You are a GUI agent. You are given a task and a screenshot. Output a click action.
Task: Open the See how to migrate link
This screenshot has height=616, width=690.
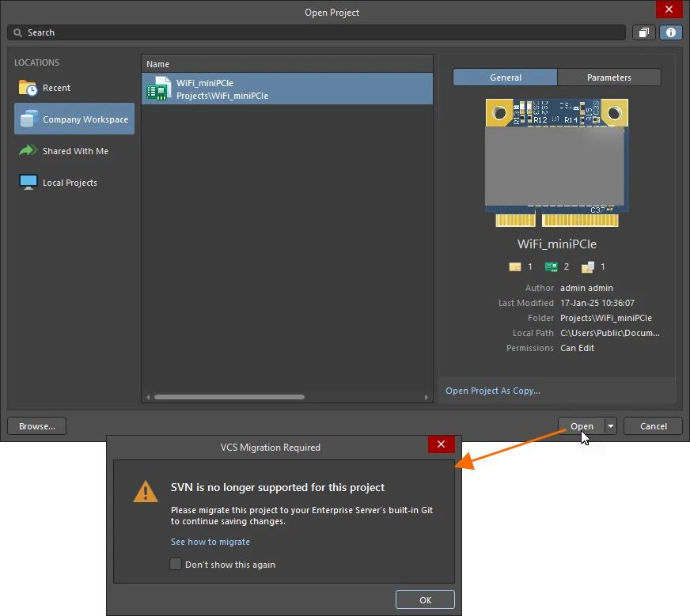point(210,542)
